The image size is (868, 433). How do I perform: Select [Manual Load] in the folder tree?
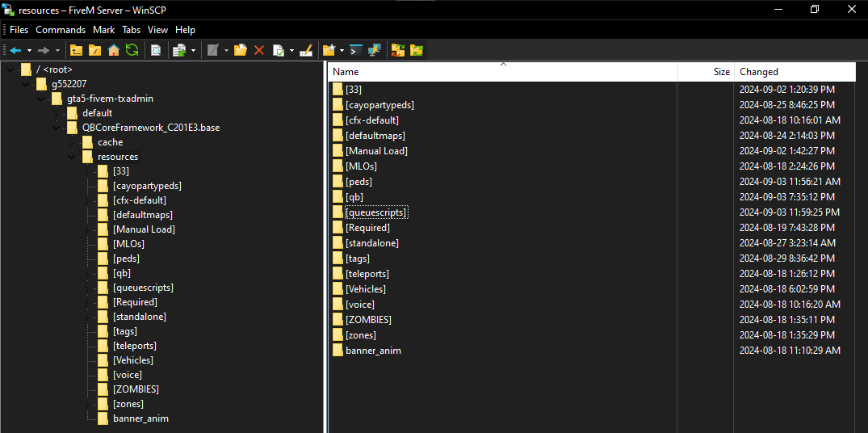tap(144, 229)
